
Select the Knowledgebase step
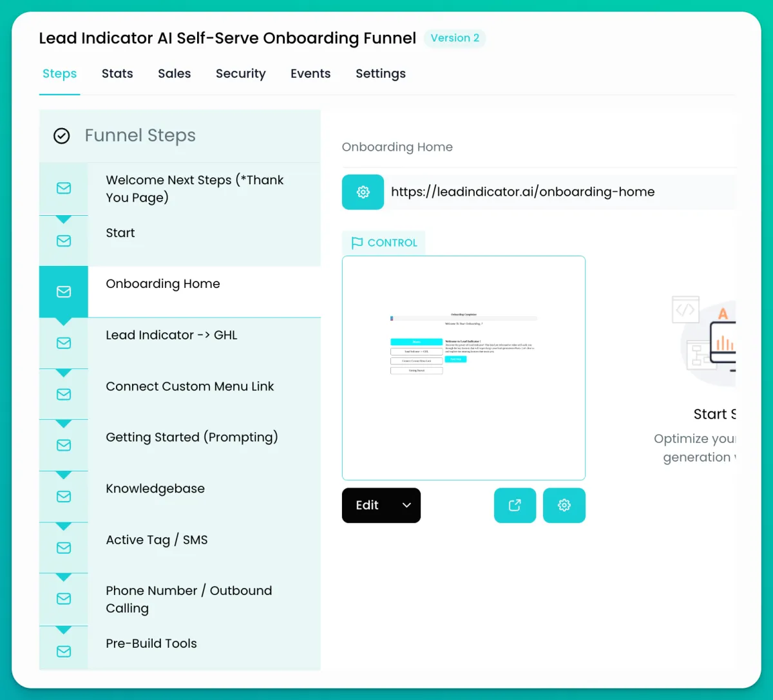180,497
